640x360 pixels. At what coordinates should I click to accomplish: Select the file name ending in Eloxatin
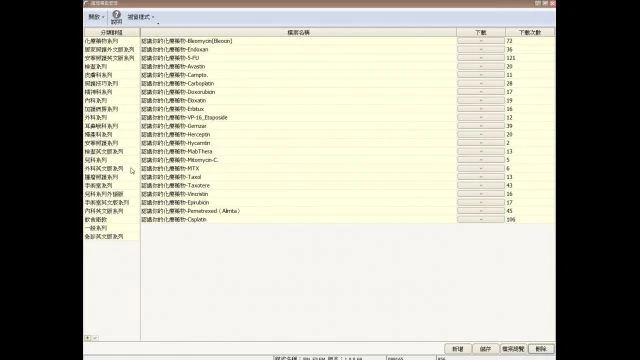(x=173, y=100)
